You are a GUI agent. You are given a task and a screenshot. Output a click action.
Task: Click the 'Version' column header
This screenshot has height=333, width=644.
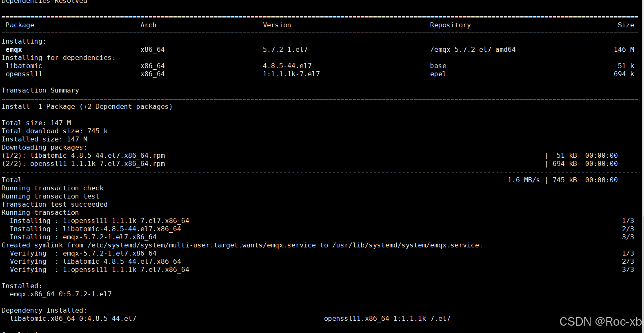tap(277, 25)
